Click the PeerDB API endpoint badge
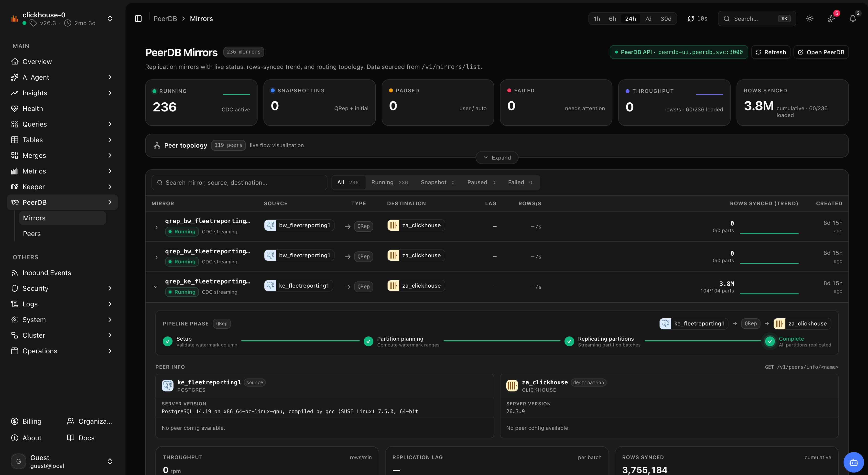Viewport: 868px width, 475px height. click(x=679, y=52)
